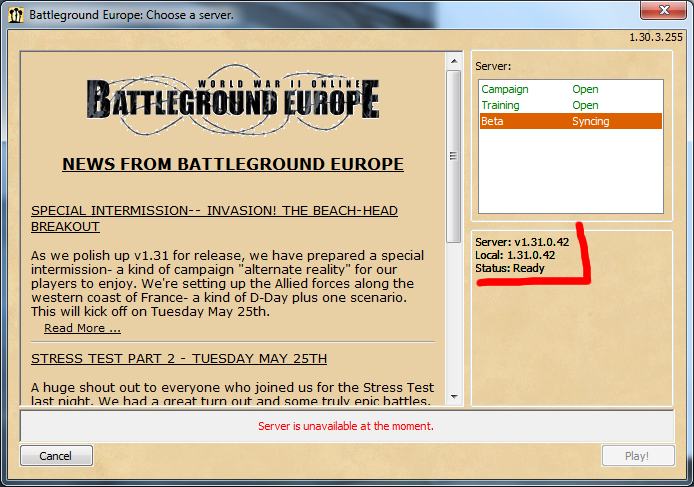Click the Play! button

point(638,456)
